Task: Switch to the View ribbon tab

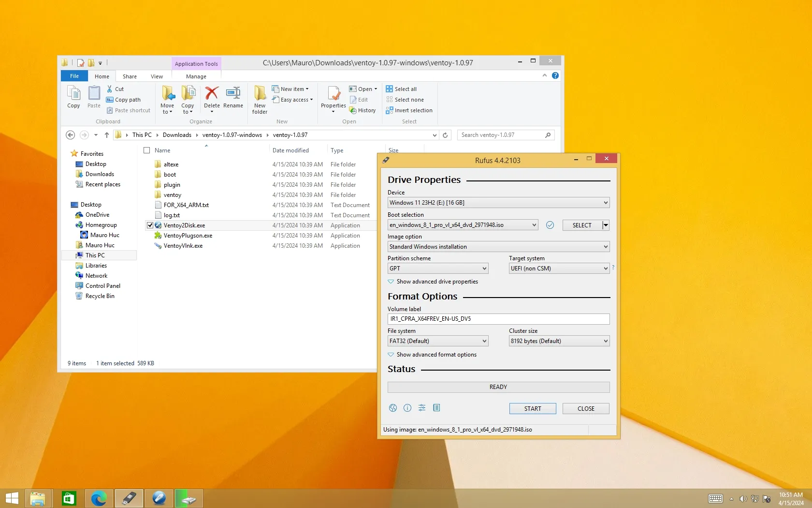Action: pos(157,76)
